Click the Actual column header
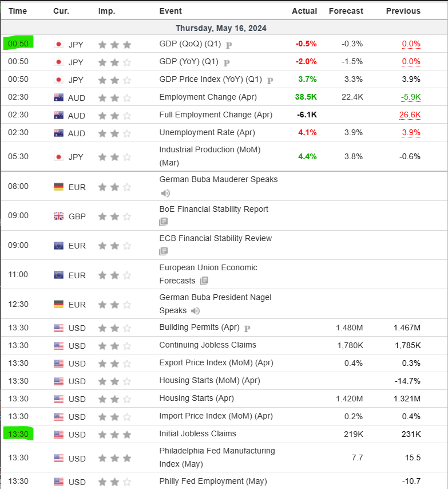 pos(304,11)
